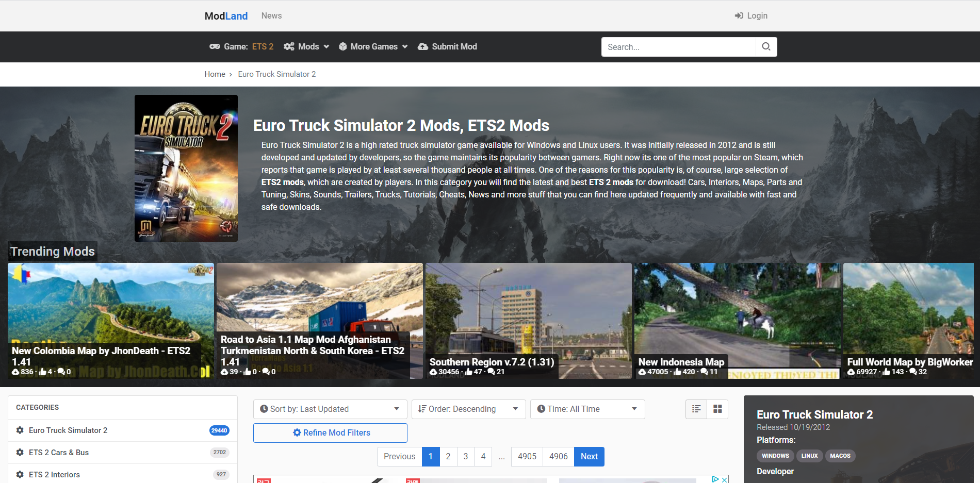980x483 pixels.
Task: Click the gears icon beside Mods
Action: click(289, 47)
